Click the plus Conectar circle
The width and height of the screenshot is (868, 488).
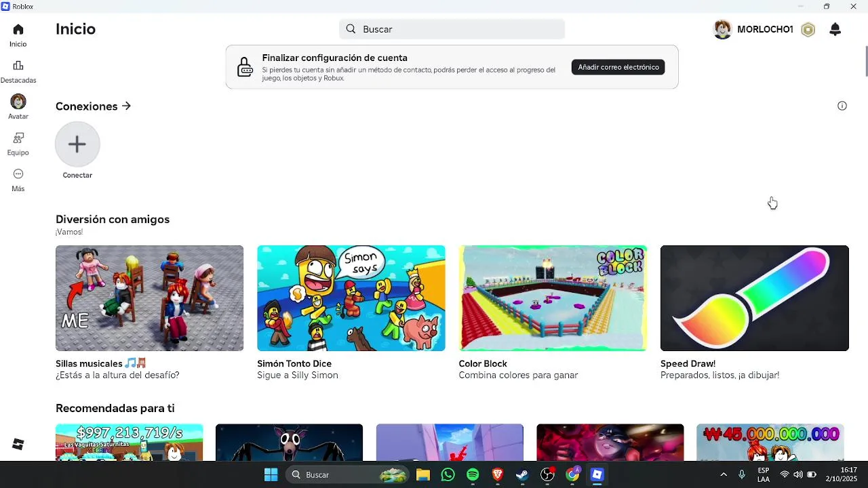(x=77, y=144)
